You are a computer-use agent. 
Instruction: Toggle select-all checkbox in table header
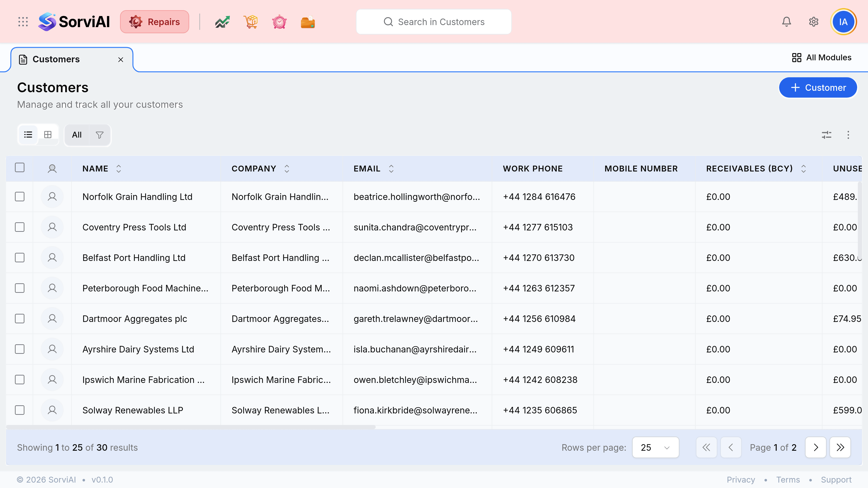(x=20, y=167)
